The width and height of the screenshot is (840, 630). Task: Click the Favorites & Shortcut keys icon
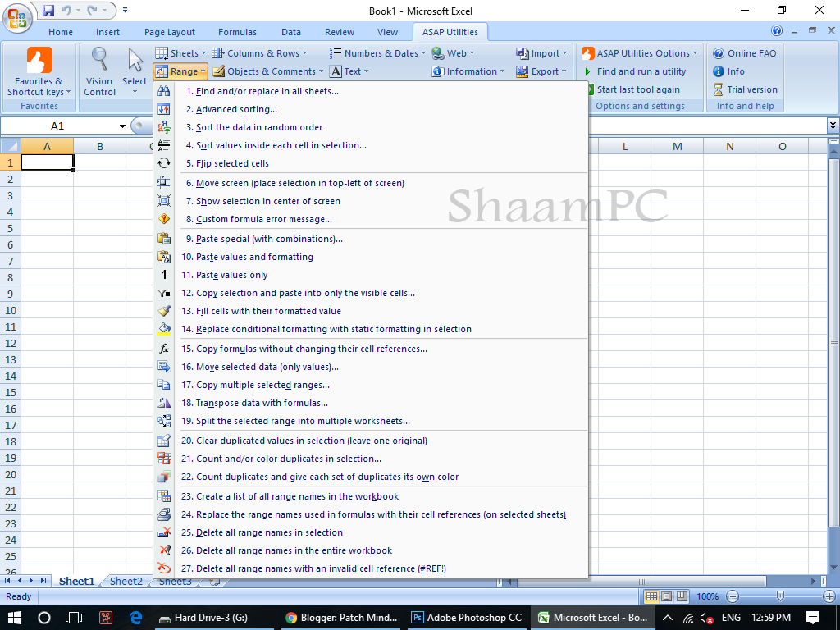[x=39, y=60]
